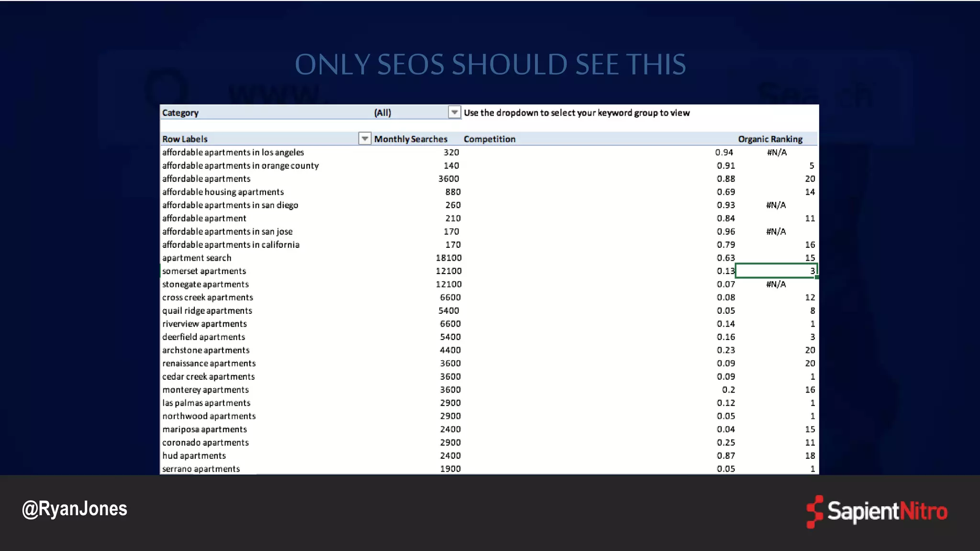This screenshot has width=980, height=551.
Task: Click the 880 monthly searches value
Action: click(x=453, y=192)
